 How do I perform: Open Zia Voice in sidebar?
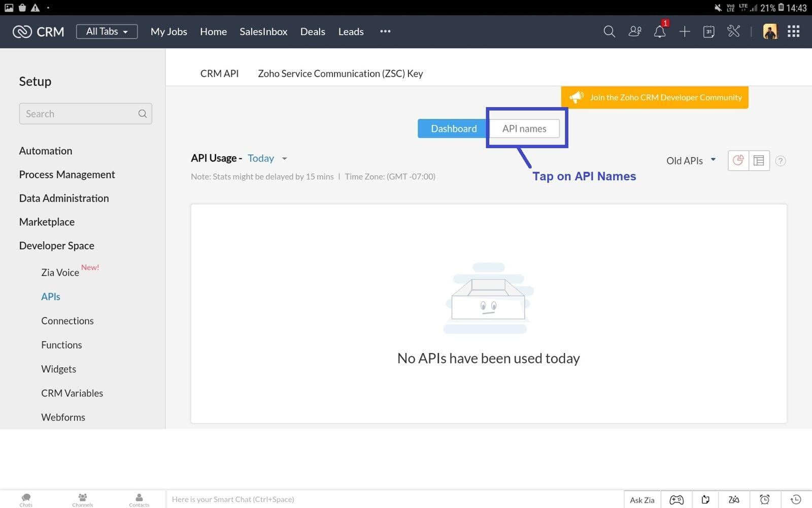point(60,272)
